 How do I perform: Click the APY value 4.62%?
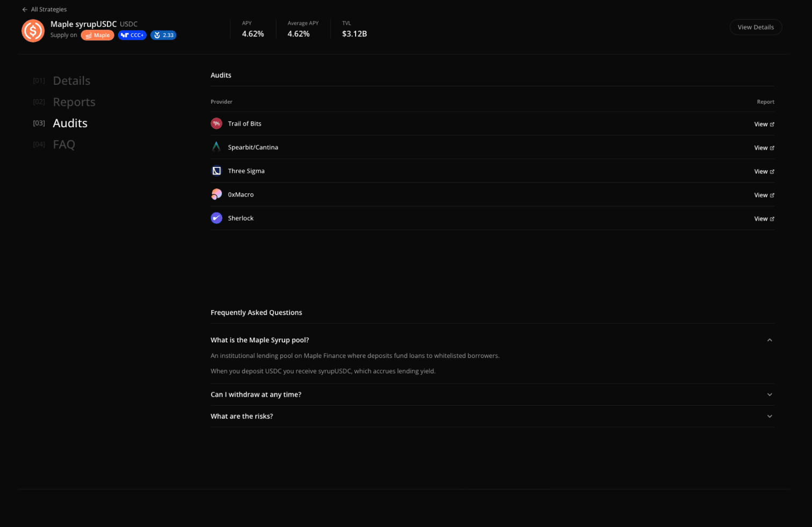253,34
